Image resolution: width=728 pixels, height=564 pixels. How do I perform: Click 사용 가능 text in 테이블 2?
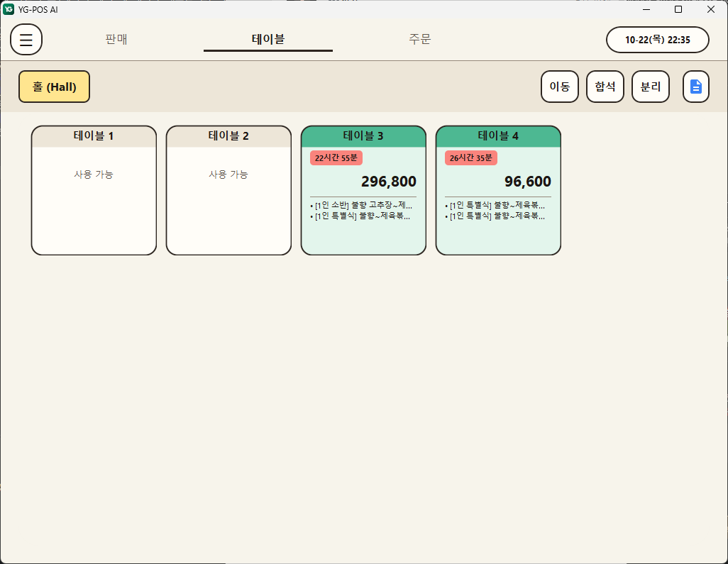coord(228,175)
